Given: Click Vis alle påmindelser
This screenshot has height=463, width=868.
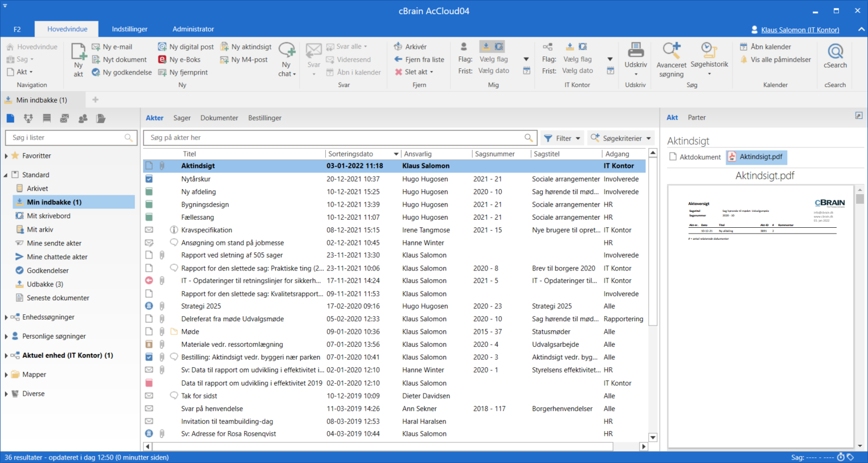Looking at the screenshot, I should click(775, 59).
